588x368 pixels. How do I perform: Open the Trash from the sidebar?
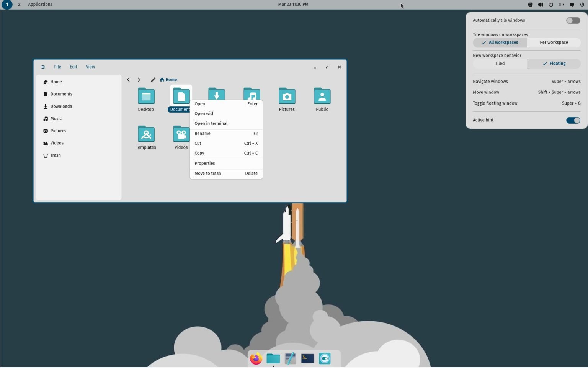(55, 155)
